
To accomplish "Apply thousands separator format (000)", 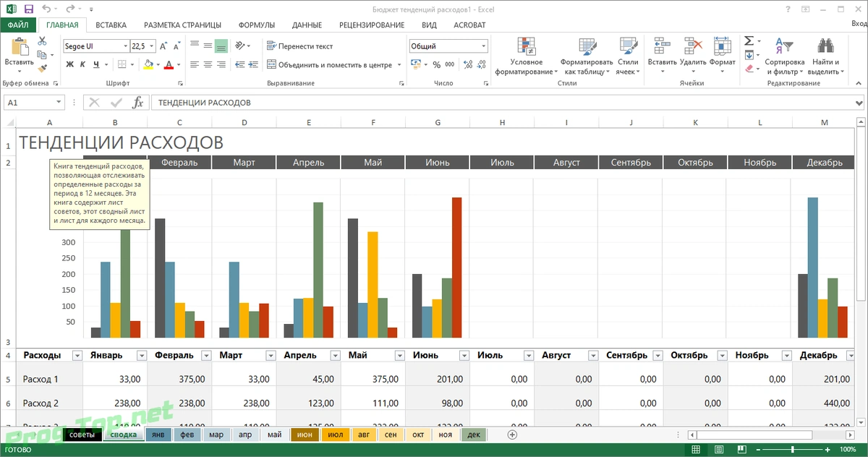I will (448, 64).
